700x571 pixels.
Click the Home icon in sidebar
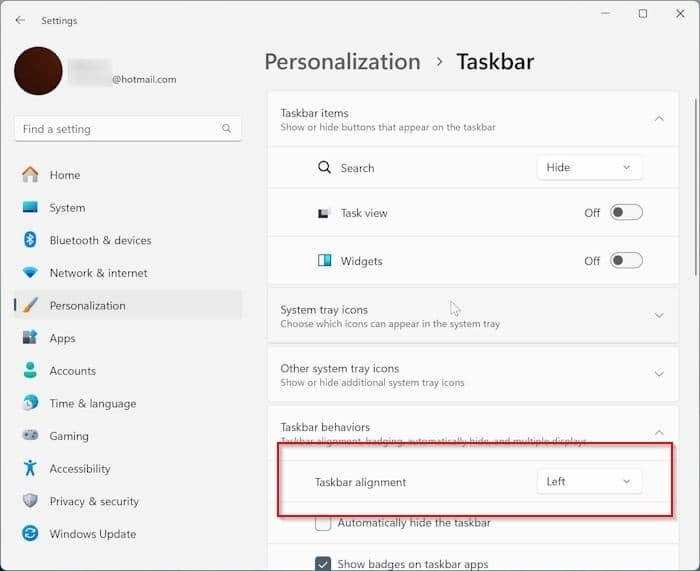click(30, 175)
